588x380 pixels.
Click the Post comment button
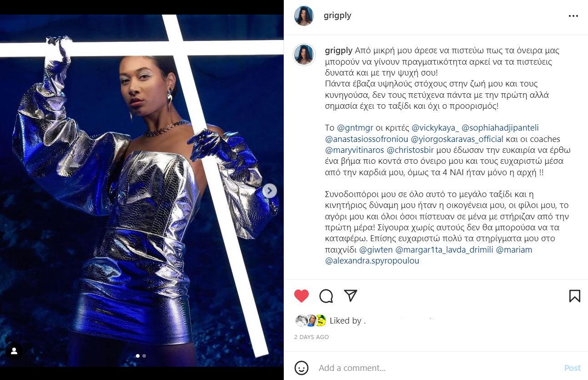[x=573, y=368]
